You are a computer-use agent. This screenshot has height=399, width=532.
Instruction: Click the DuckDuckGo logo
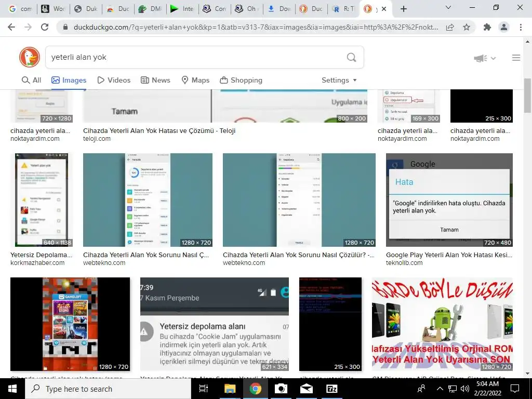[30, 57]
